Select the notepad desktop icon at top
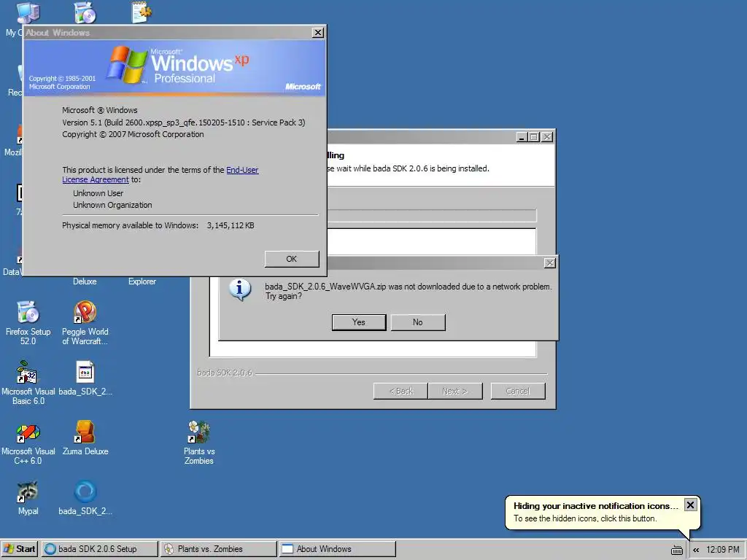This screenshot has height=560, width=747. click(x=142, y=12)
